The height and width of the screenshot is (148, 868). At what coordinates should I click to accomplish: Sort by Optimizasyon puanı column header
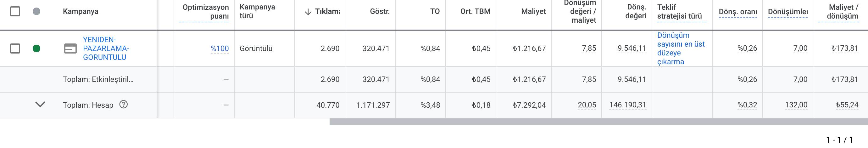point(206,11)
